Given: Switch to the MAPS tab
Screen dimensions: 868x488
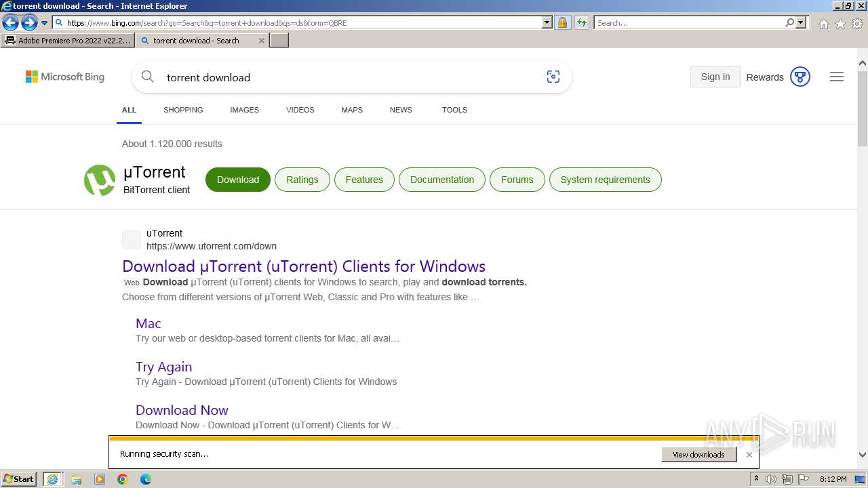Looking at the screenshot, I should (x=352, y=110).
